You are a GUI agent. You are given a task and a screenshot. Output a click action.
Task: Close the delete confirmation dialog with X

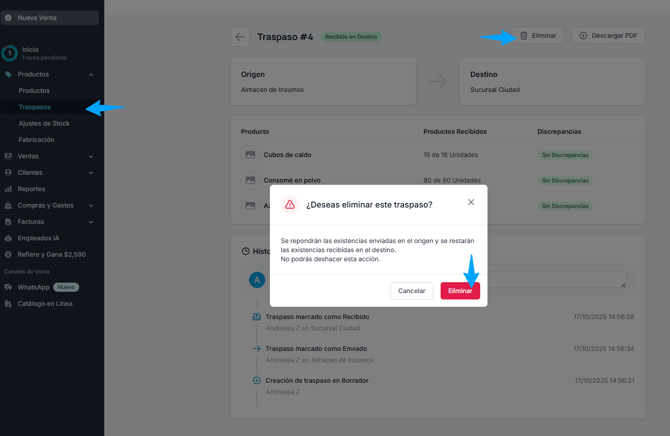[x=470, y=202]
